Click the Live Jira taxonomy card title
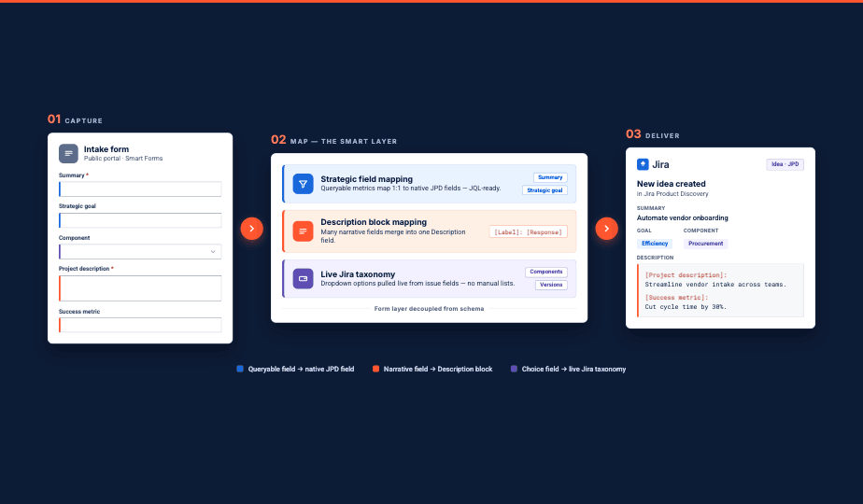The height and width of the screenshot is (504, 863). click(358, 274)
